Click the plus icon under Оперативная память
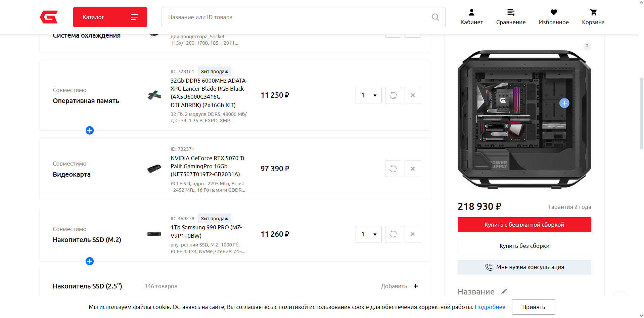The image size is (644, 318). [x=90, y=130]
